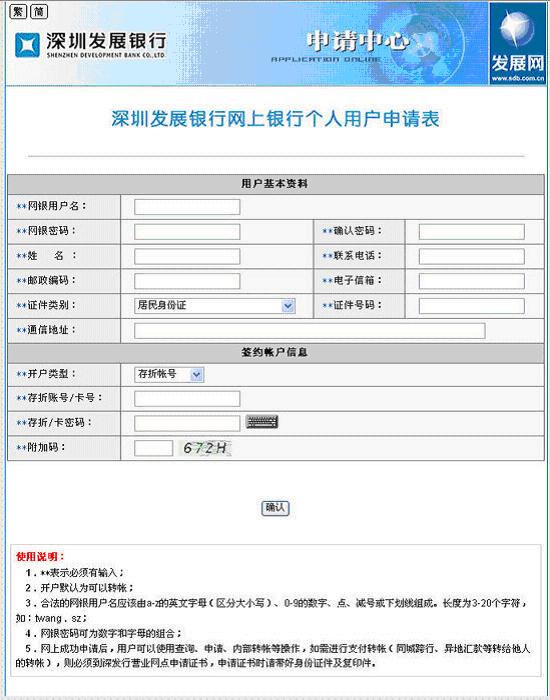
Task: Click the 电子信箱 input field
Action: click(471, 281)
